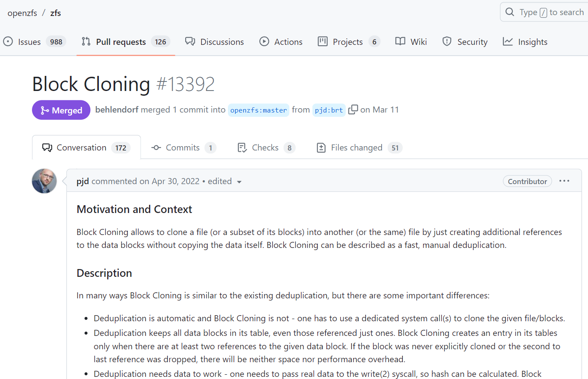Click the Conversation comment icon
The height and width of the screenshot is (379, 588).
(47, 147)
